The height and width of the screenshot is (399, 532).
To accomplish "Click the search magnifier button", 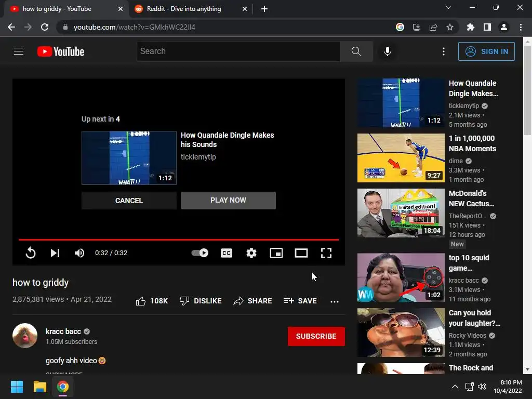I will (x=356, y=51).
